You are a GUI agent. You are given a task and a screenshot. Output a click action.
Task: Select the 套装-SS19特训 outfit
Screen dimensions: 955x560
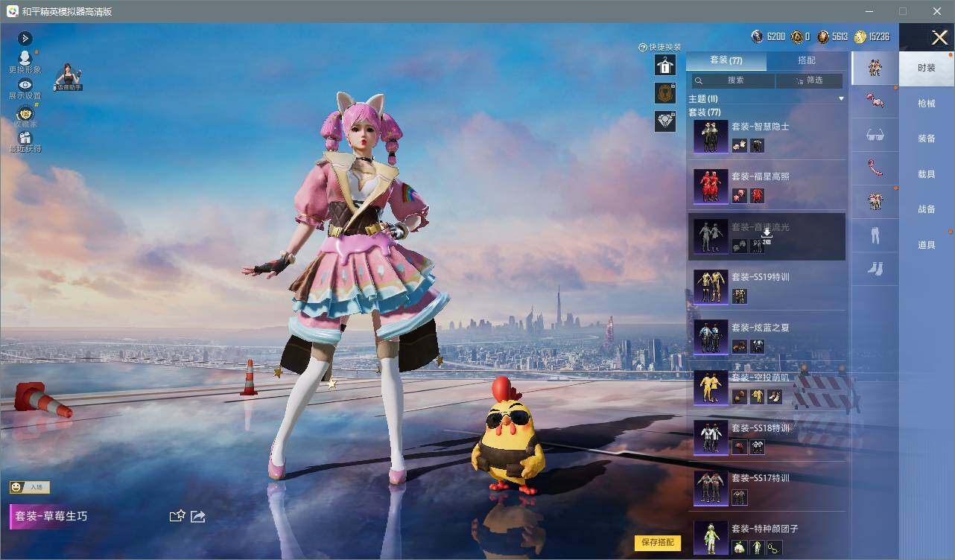[x=767, y=287]
